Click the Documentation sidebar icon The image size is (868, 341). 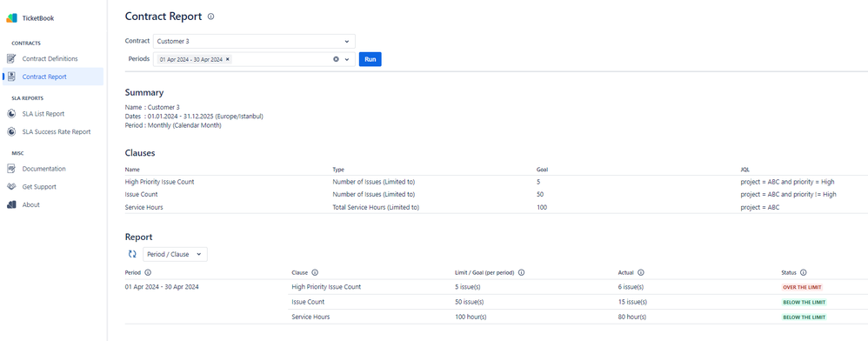coord(11,169)
